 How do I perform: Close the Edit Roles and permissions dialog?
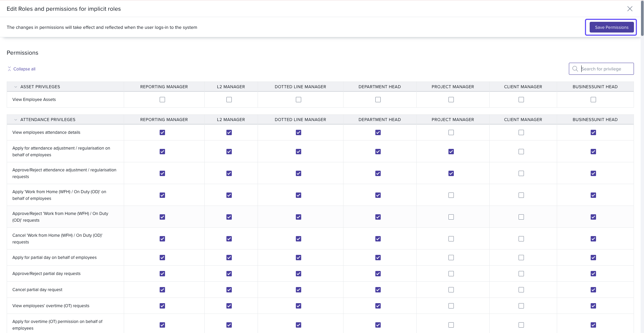pyautogui.click(x=630, y=9)
